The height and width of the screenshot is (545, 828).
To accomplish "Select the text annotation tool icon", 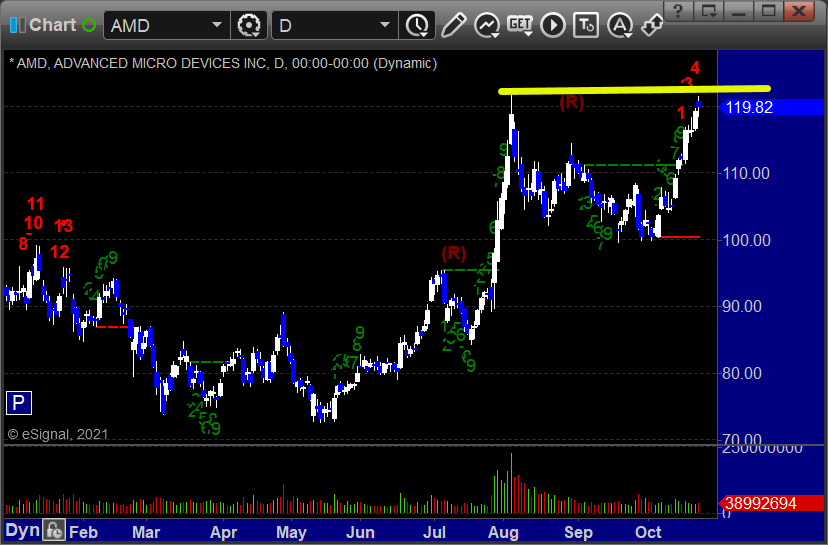I will (586, 25).
